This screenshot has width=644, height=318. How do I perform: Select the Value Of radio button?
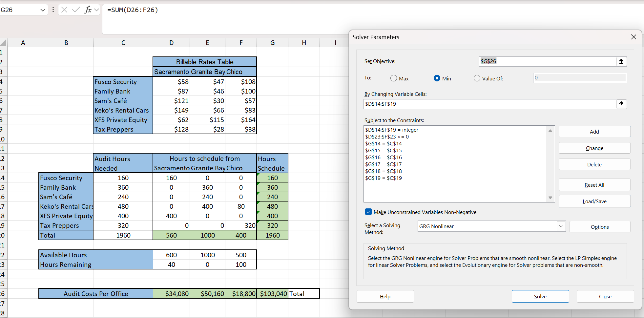[x=477, y=78]
